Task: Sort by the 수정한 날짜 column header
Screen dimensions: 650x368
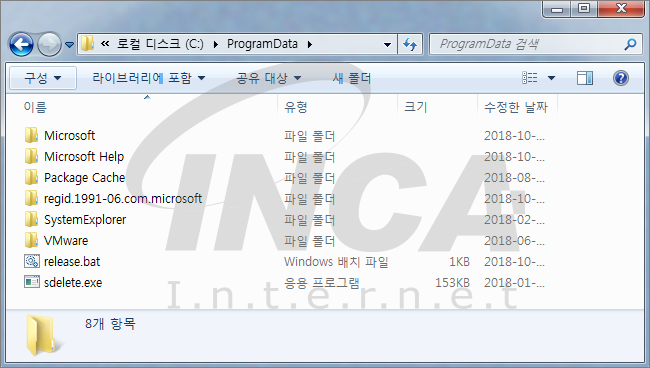Action: click(x=516, y=107)
